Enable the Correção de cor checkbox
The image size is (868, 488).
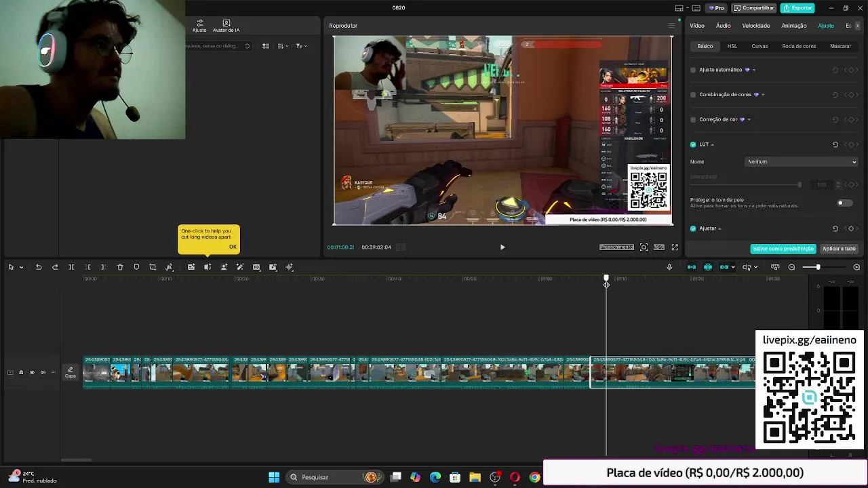[x=693, y=120]
